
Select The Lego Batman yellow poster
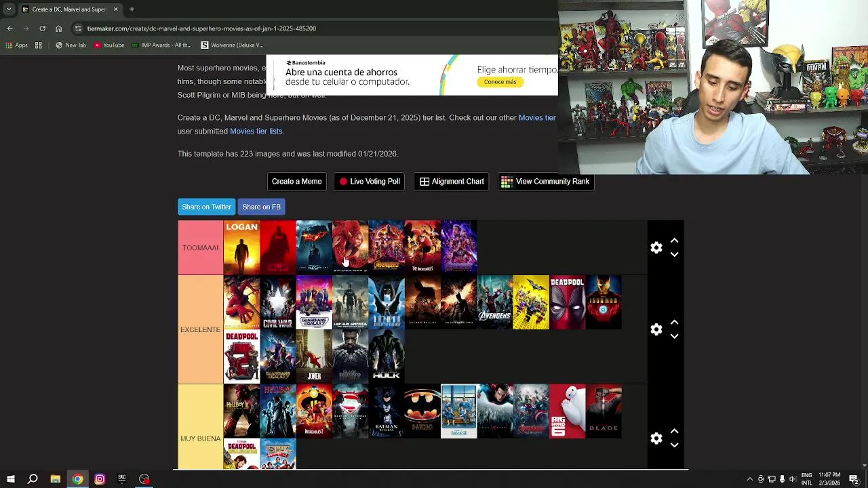531,302
